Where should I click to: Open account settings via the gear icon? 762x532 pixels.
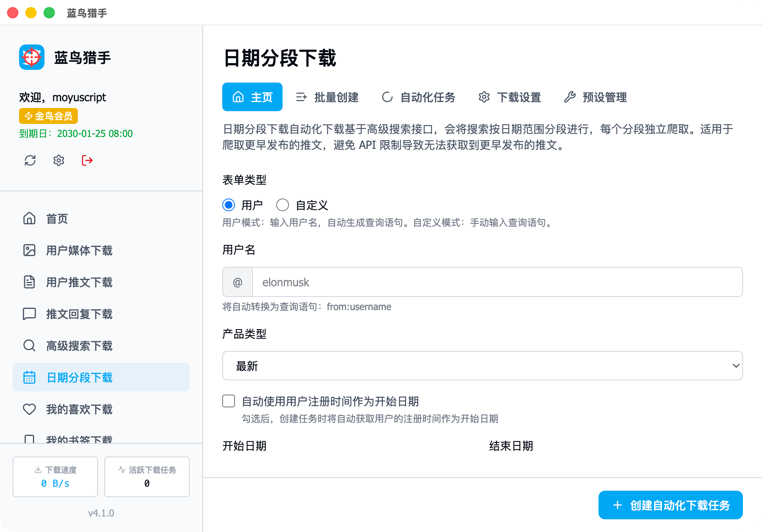[59, 160]
